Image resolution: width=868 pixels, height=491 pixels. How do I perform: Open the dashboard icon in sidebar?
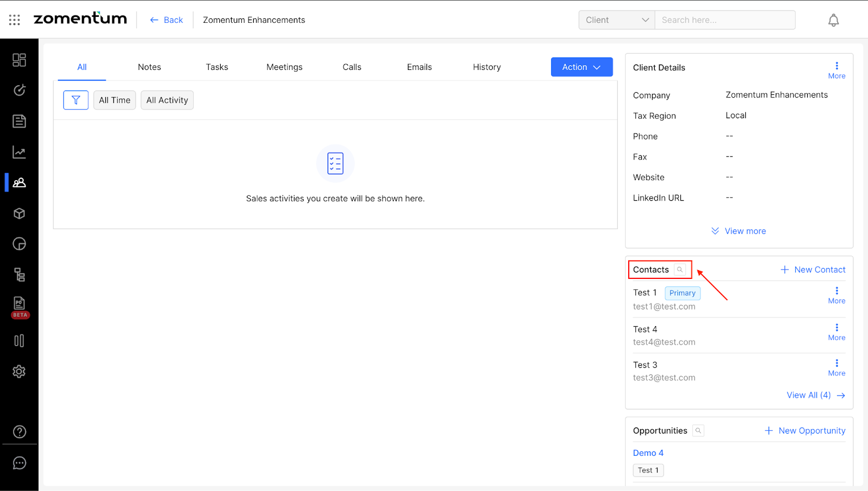pos(19,60)
